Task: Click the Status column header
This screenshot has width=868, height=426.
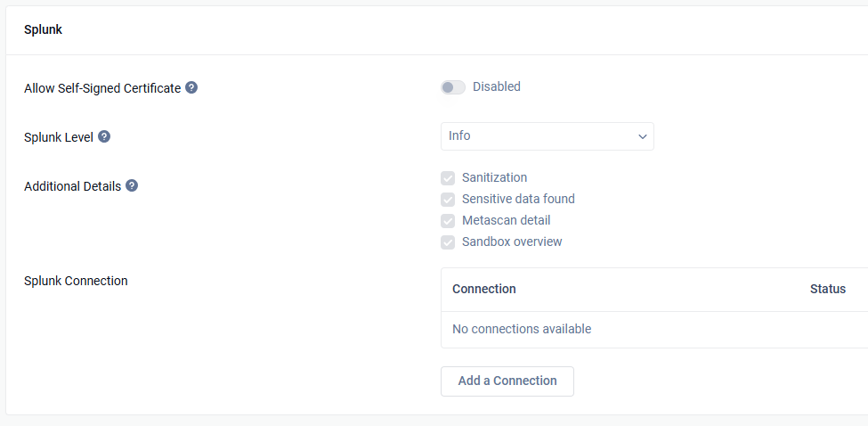Action: [x=828, y=289]
